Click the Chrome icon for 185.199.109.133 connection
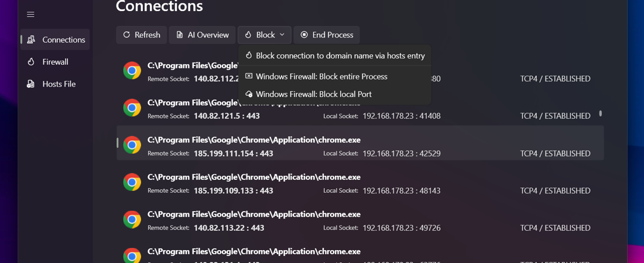This screenshot has width=644, height=263. point(132,182)
